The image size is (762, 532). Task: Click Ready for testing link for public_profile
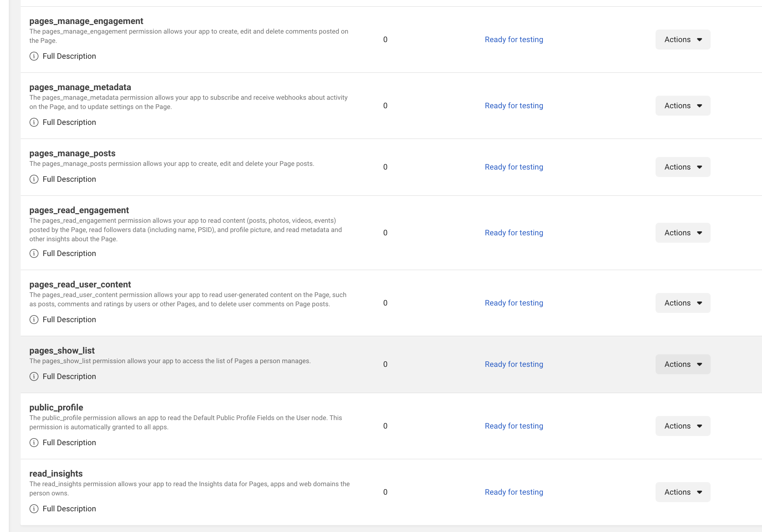coord(514,426)
